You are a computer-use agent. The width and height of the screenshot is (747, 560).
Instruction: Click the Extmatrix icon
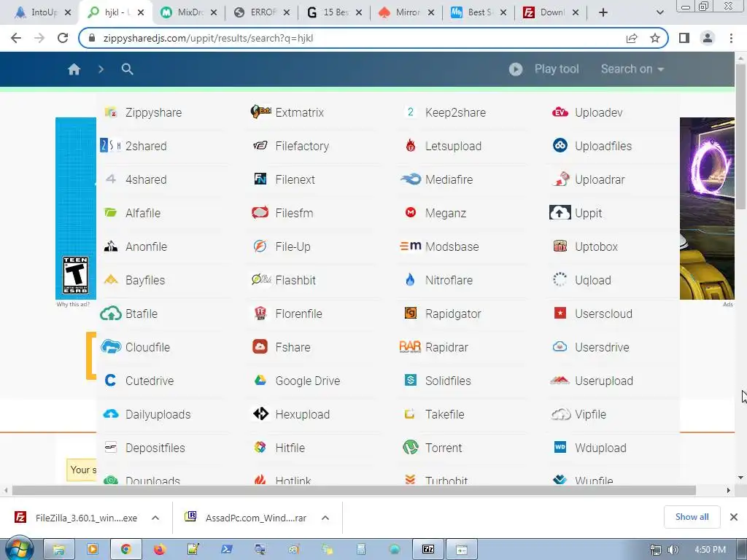point(260,112)
